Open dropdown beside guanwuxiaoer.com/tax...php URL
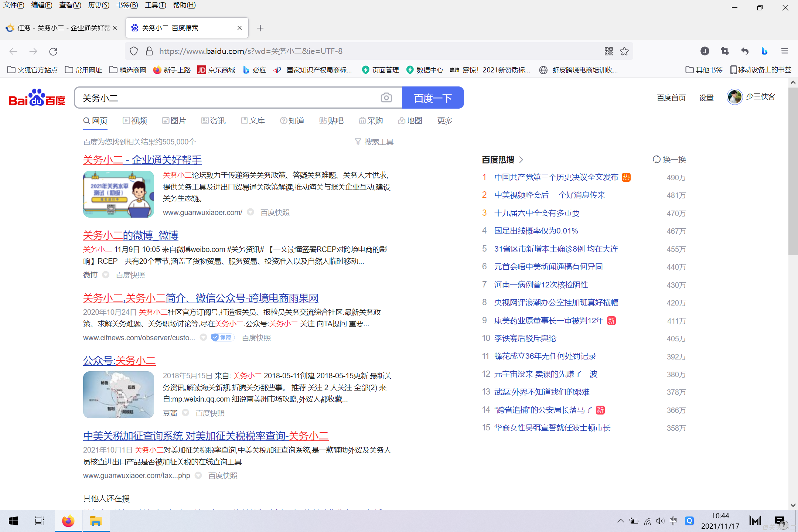 pos(198,475)
